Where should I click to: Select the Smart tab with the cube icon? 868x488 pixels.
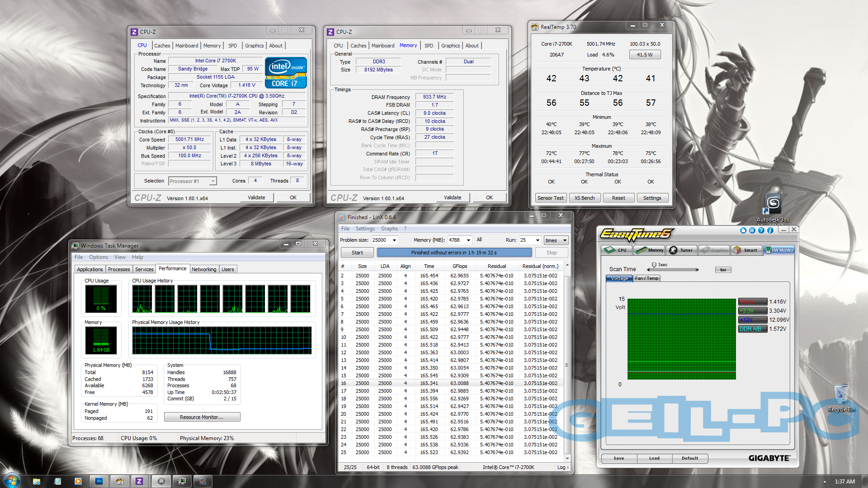tap(746, 250)
